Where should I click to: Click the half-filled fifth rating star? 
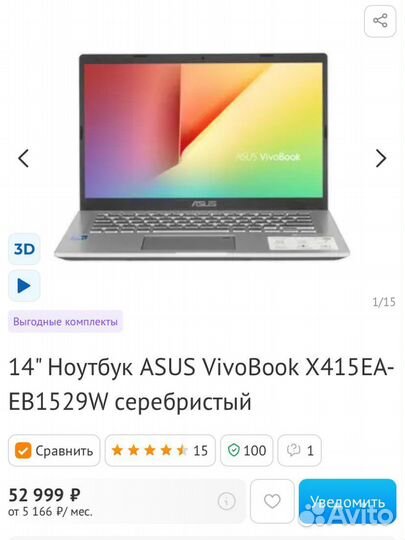click(x=182, y=450)
